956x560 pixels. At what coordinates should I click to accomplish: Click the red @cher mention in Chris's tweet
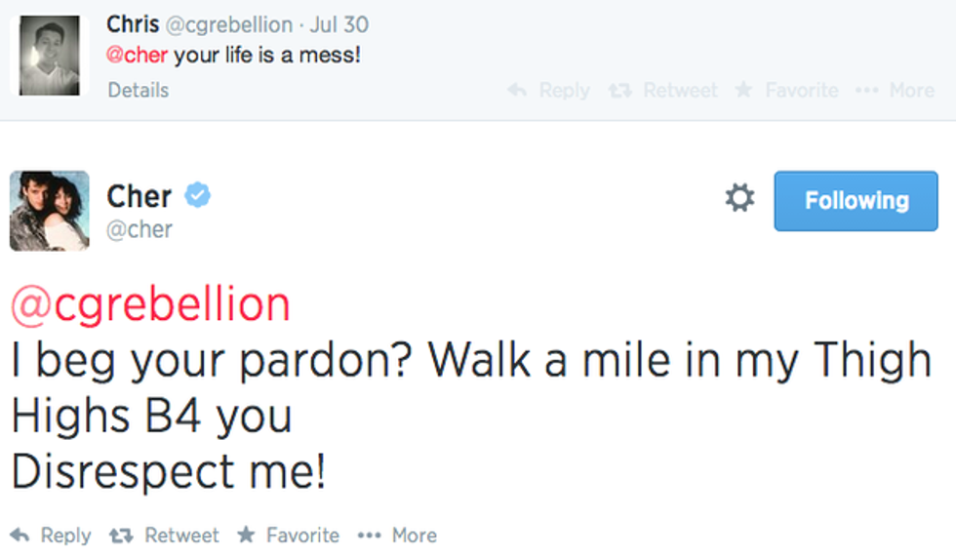(x=138, y=56)
